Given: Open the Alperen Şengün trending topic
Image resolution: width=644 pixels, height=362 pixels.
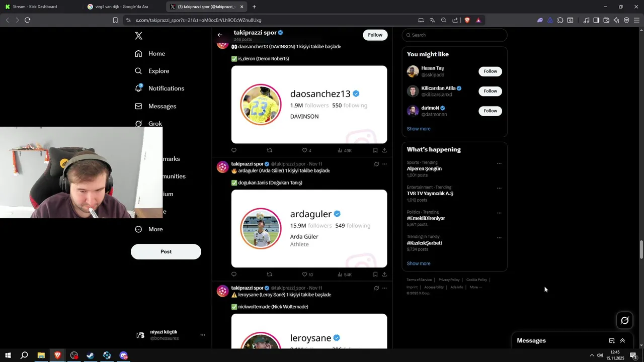Looking at the screenshot, I should [x=424, y=169].
